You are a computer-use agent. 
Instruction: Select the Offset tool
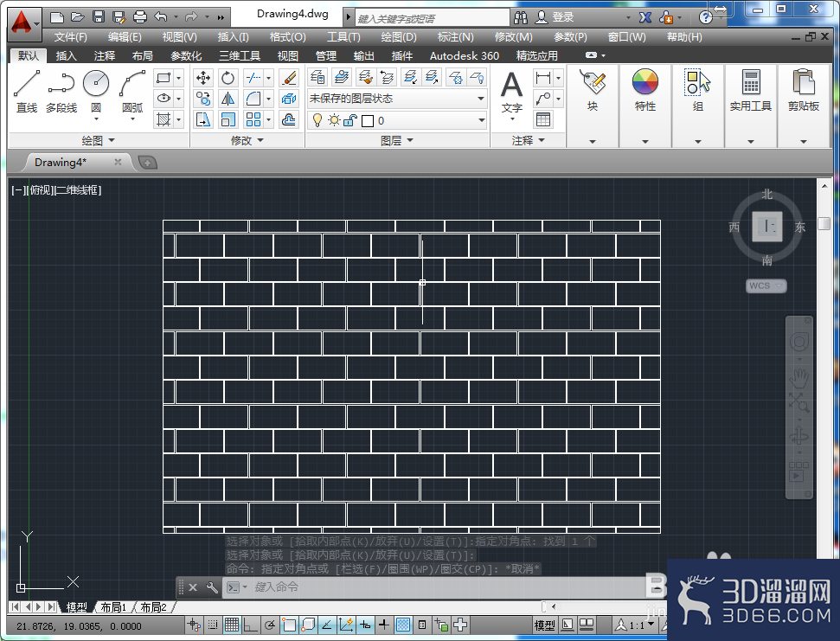289,119
